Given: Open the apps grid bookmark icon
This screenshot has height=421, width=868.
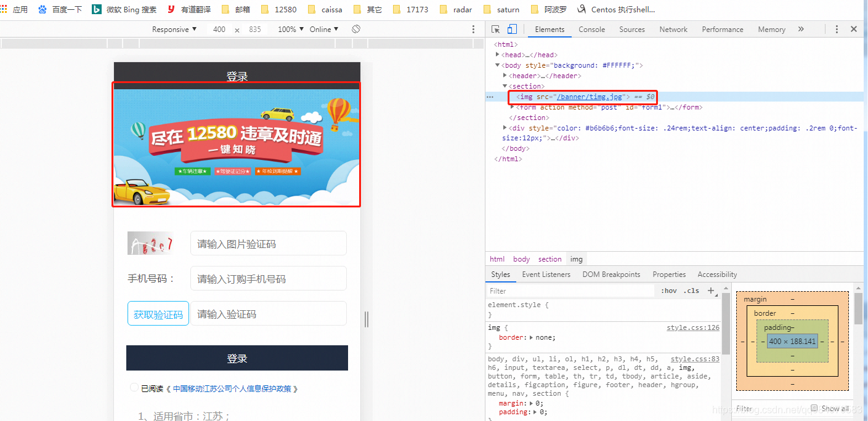Looking at the screenshot, I should tap(4, 9).
